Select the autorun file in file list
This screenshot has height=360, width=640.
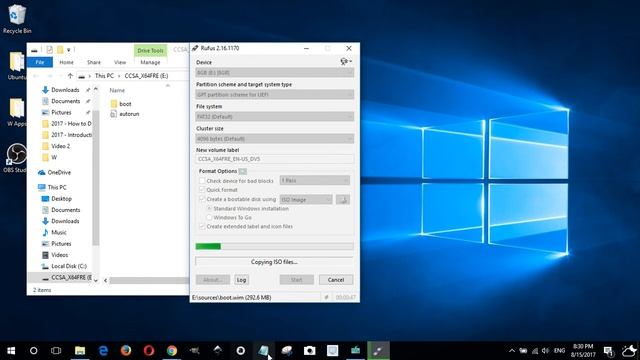(x=124, y=114)
